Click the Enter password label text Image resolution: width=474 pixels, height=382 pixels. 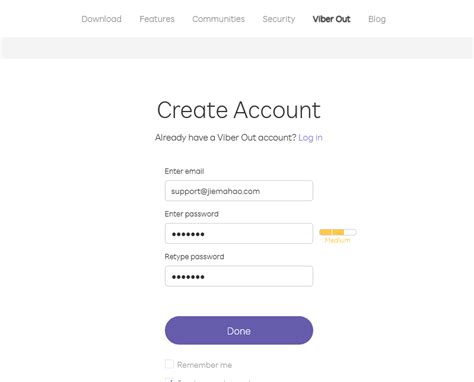192,214
